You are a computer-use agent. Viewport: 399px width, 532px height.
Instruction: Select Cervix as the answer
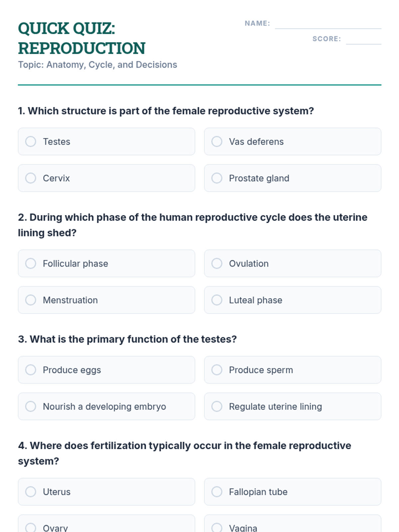pos(106,178)
